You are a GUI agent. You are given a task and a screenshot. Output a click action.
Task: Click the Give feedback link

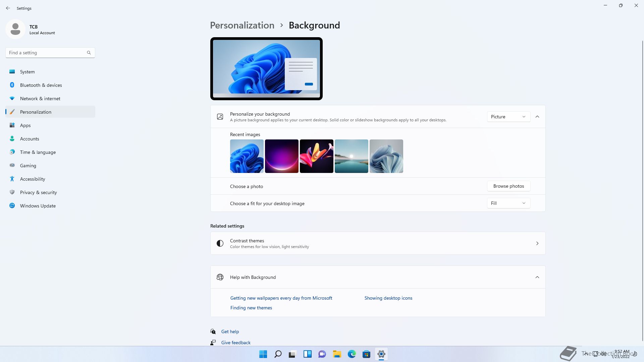point(236,343)
